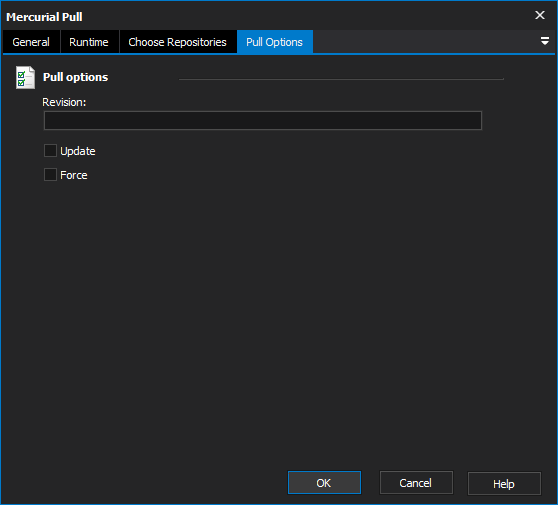Open the tab list dropdown arrow
The height and width of the screenshot is (505, 558).
[544, 41]
